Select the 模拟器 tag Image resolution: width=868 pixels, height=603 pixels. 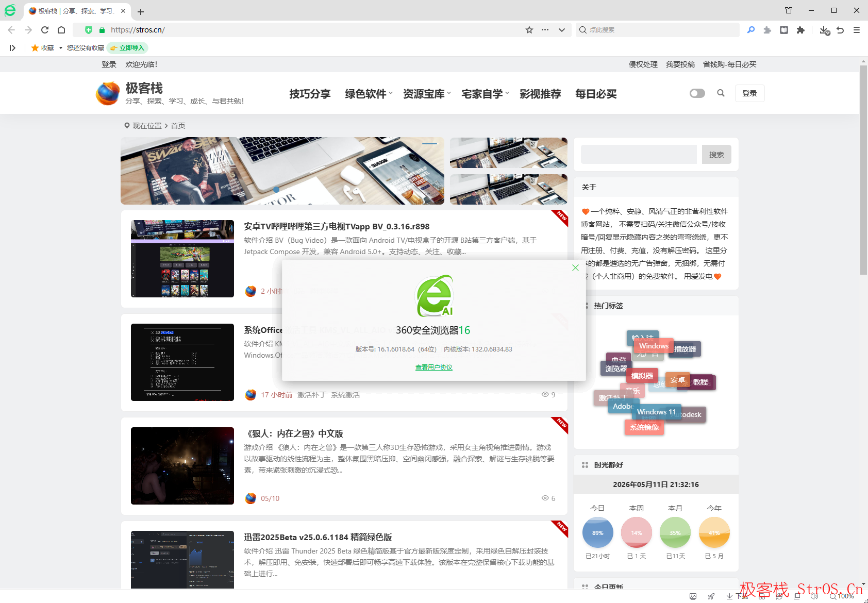pyautogui.click(x=642, y=376)
